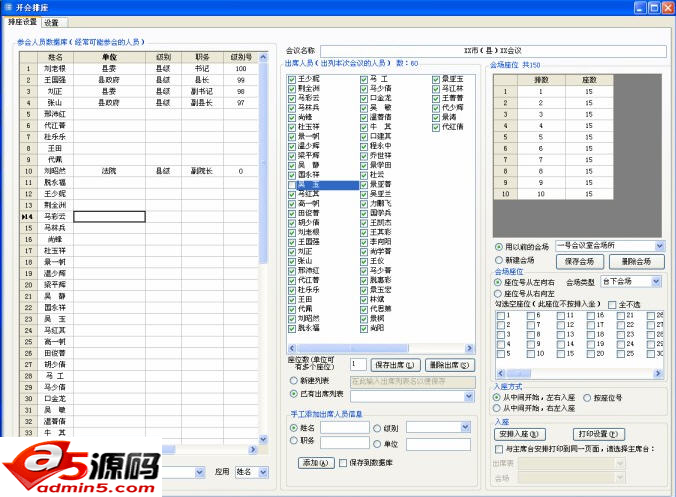This screenshot has height=497, width=676.
Task: Choose 座位号从右向左 option
Action: pos(497,294)
